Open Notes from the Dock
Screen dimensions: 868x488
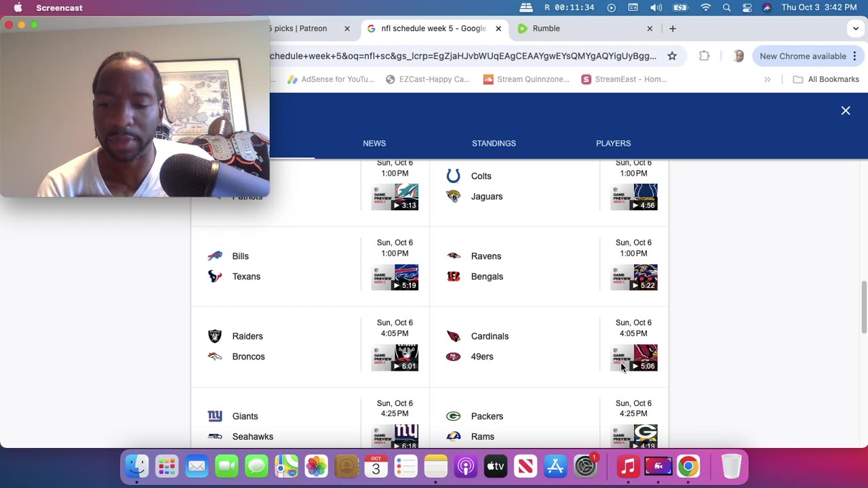click(435, 466)
